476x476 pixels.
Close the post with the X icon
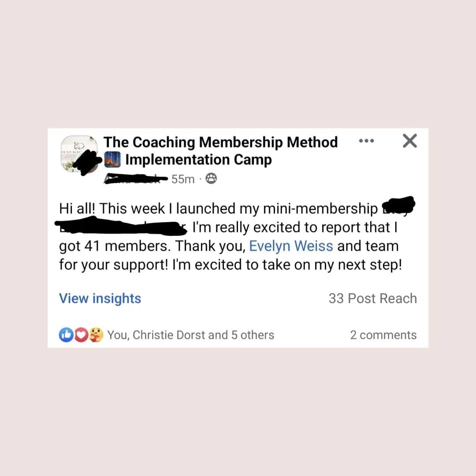point(410,141)
